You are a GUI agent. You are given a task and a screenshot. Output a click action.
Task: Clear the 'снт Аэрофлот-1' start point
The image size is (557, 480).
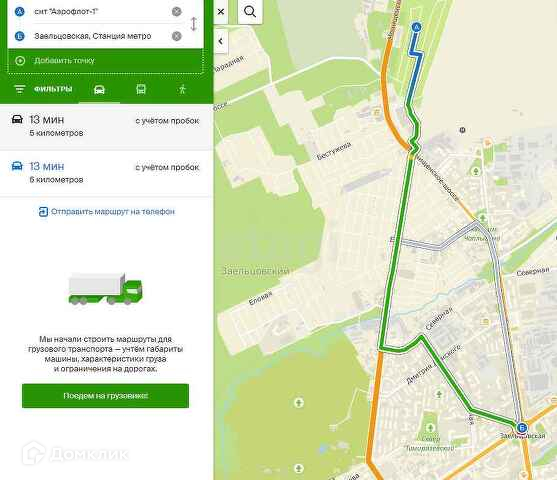[177, 12]
